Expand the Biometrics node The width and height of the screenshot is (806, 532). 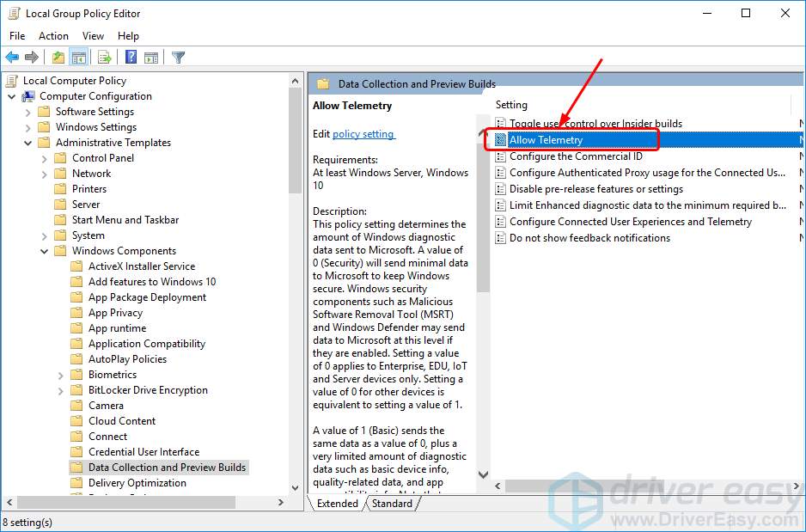(60, 374)
